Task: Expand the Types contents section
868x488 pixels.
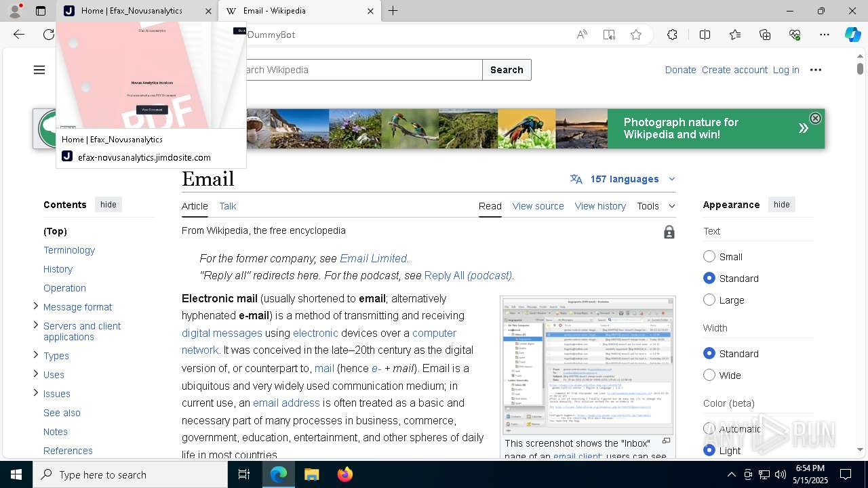Action: tap(36, 355)
